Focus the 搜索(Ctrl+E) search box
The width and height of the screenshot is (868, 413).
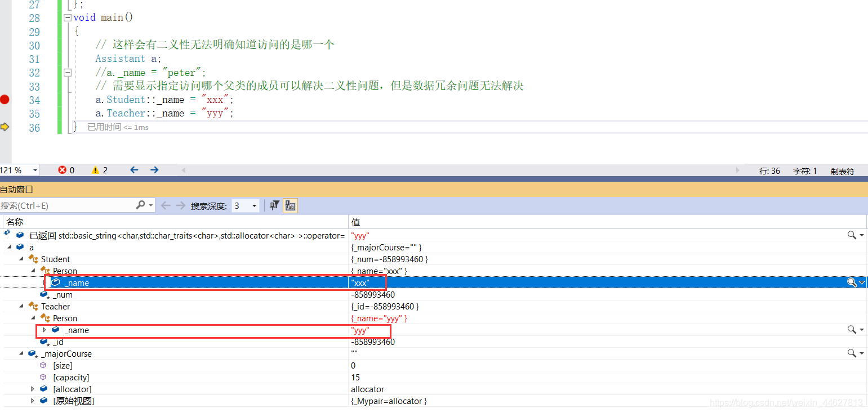click(x=66, y=206)
